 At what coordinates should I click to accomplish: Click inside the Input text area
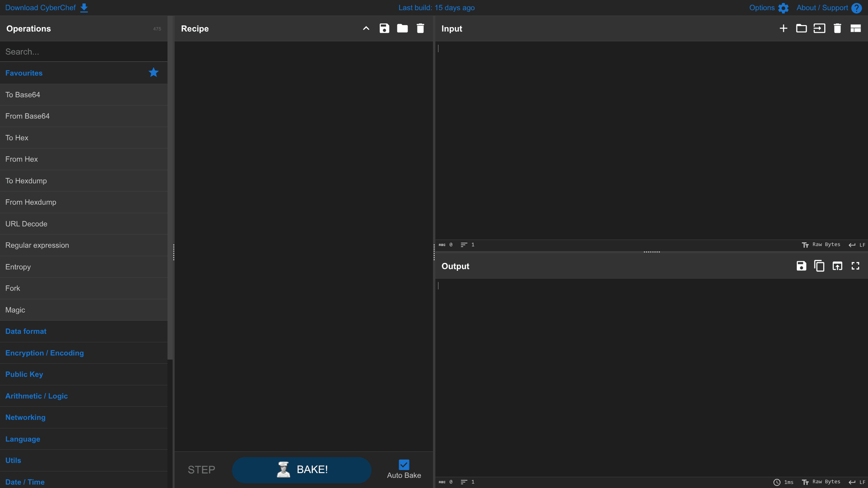(651, 141)
